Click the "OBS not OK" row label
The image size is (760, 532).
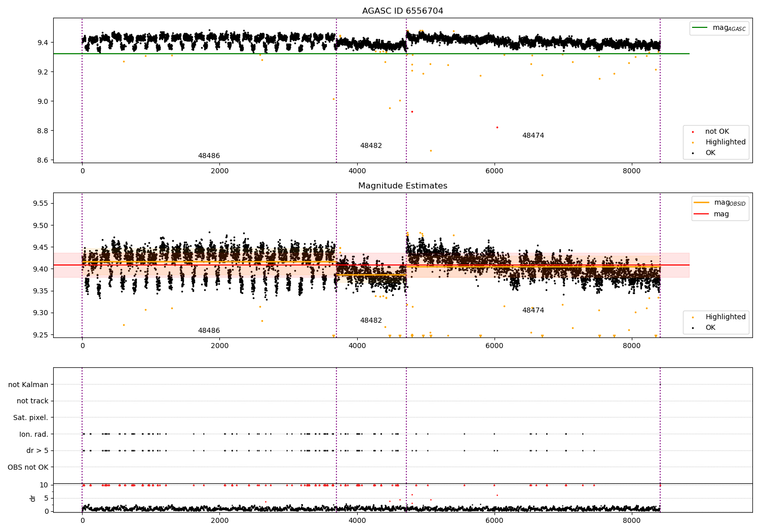click(x=28, y=467)
